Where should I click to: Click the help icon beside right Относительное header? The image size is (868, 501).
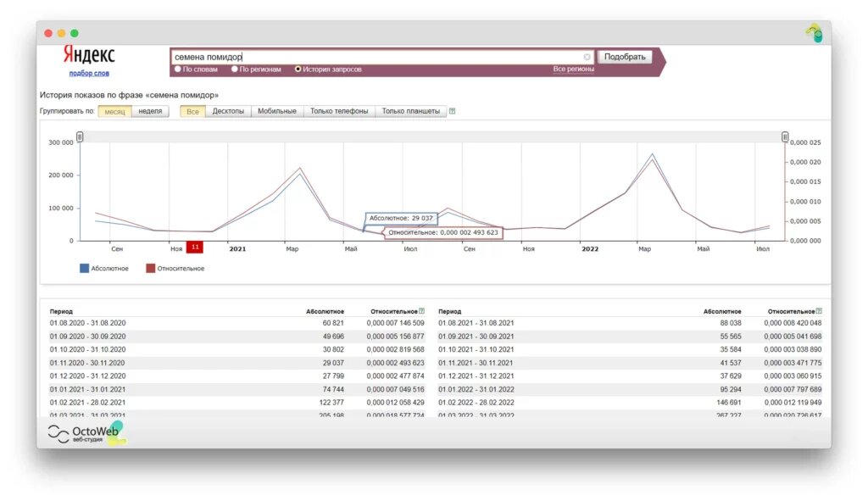pyautogui.click(x=819, y=311)
